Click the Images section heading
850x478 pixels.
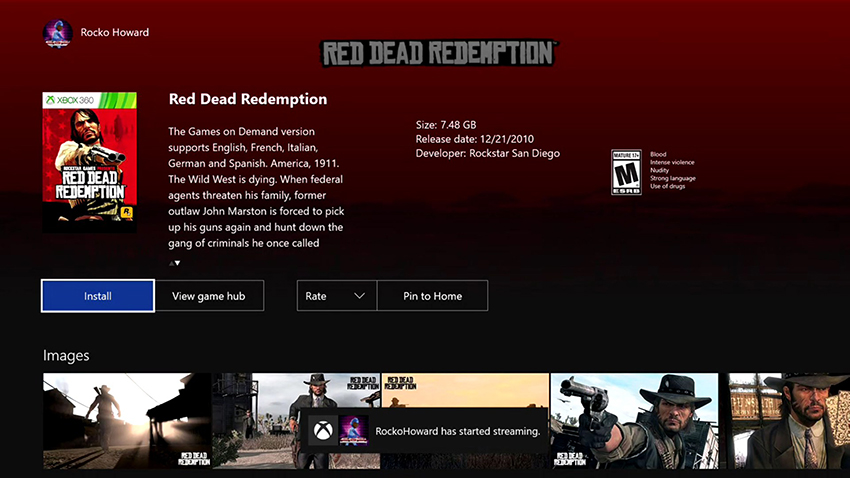point(66,355)
